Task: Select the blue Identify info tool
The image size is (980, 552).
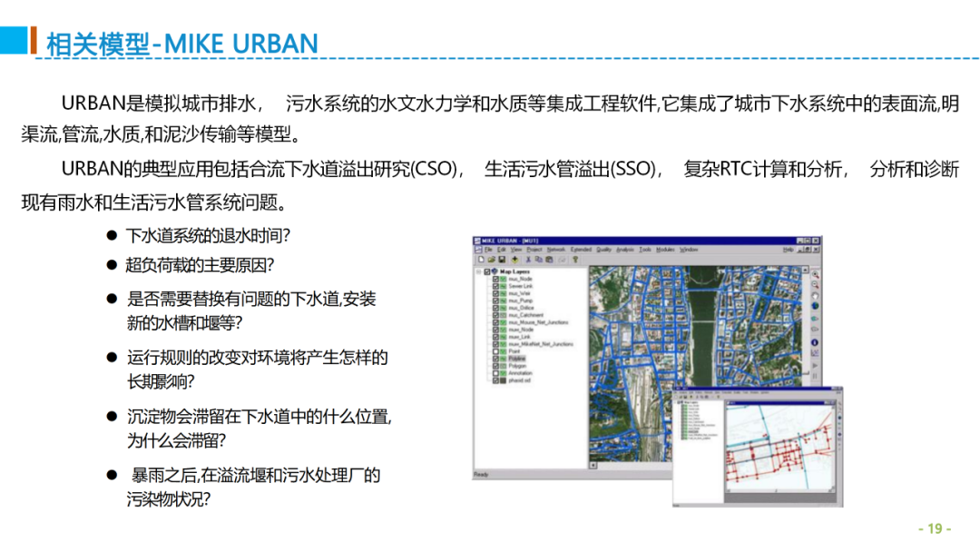Action: coord(815,342)
